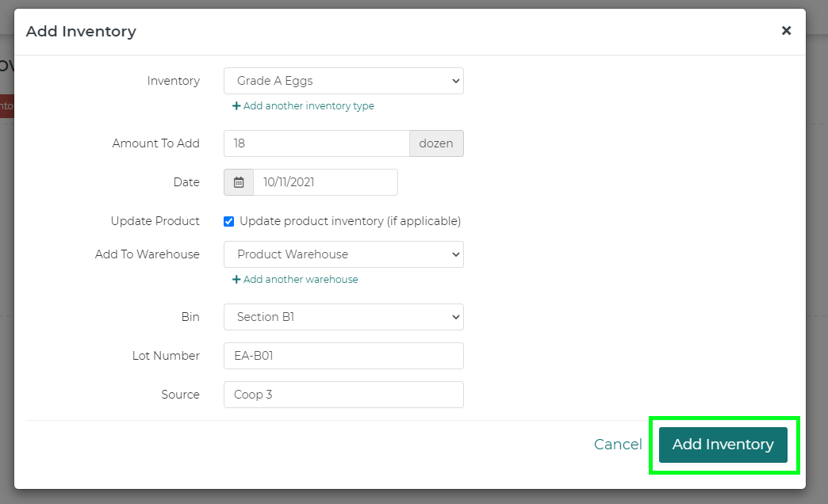Screen dimensions: 828x504
Task: Submit with the Add Inventory button
Action: (x=723, y=445)
